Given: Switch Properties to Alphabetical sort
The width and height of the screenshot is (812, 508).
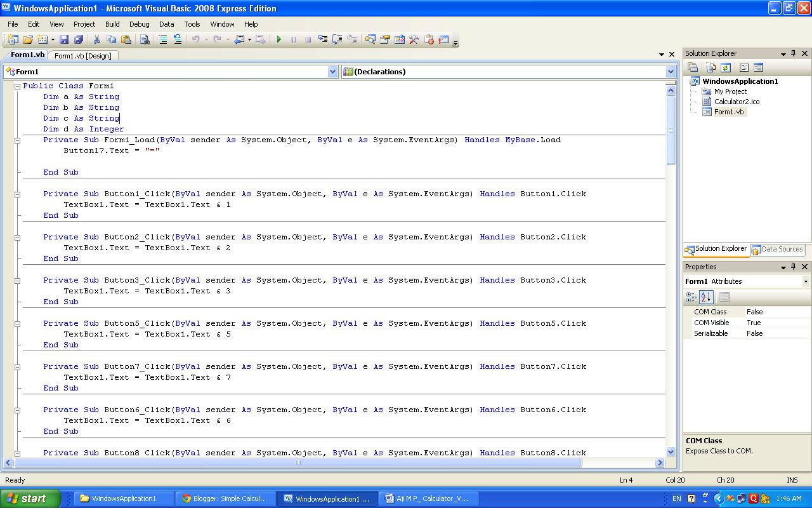Looking at the screenshot, I should pyautogui.click(x=706, y=297).
